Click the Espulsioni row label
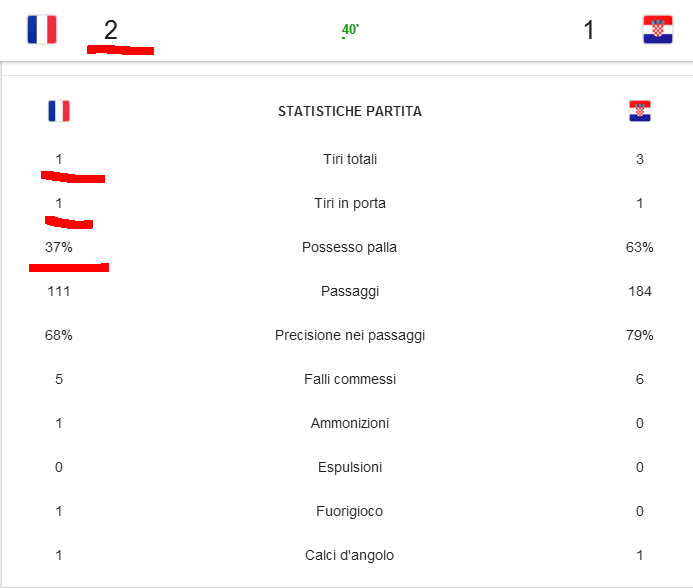This screenshot has width=693, height=588. 350,467
